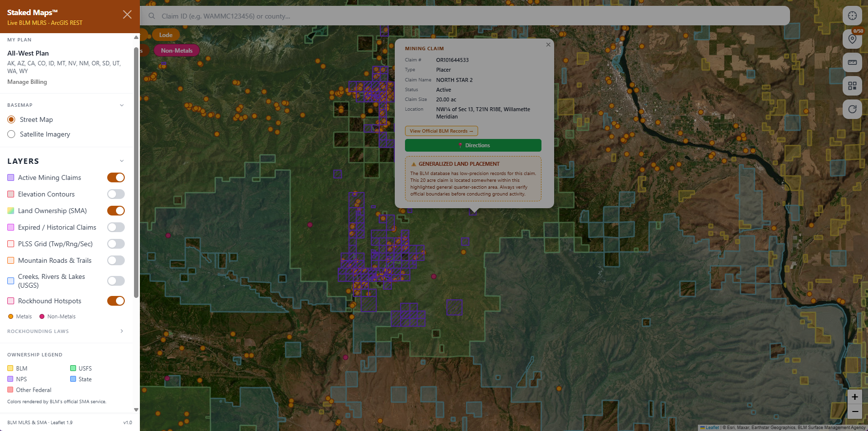Click Expired / Historical Claims swatch
The height and width of the screenshot is (431, 868).
click(x=11, y=227)
